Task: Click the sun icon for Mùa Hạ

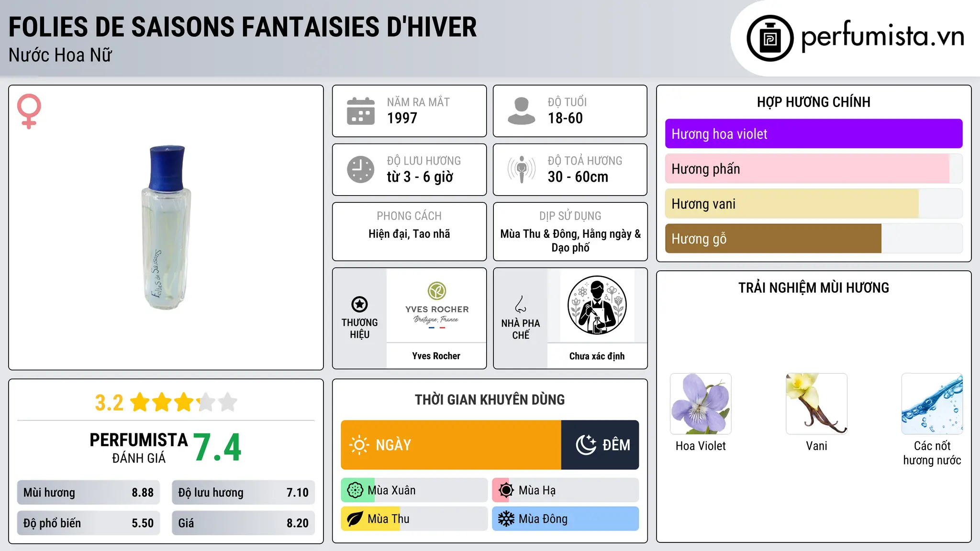Action: [x=506, y=490]
